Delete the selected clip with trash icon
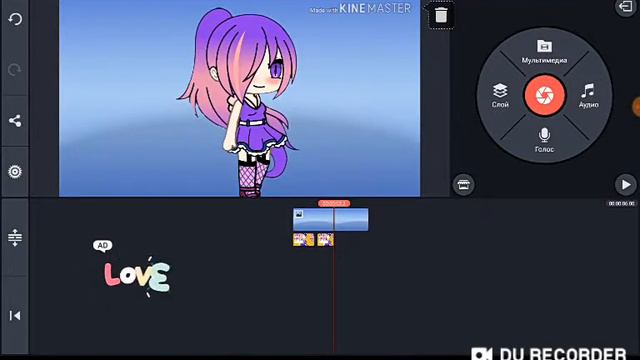 pyautogui.click(x=441, y=16)
